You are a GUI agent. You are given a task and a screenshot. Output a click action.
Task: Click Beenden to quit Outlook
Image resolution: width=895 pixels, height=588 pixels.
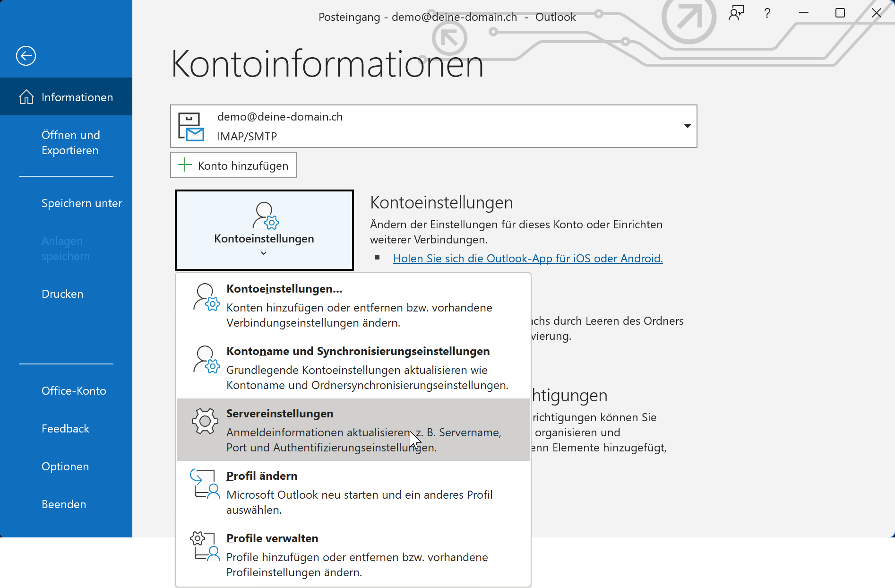64,504
